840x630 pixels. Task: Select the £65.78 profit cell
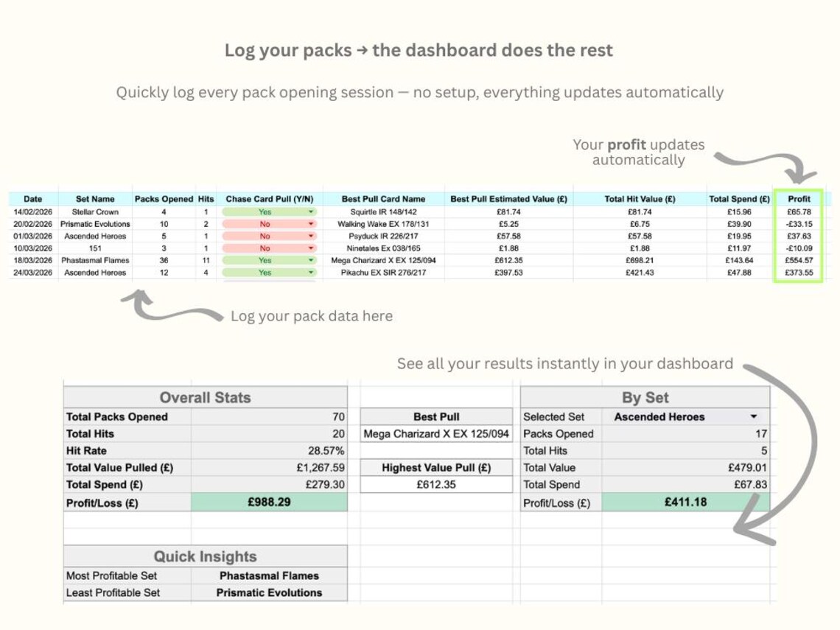click(799, 212)
